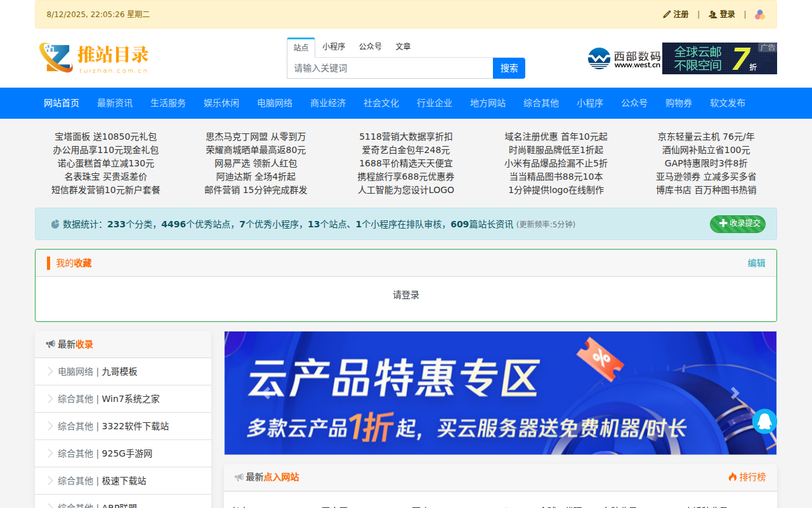Click the 编辑 link in 我的收藏
The image size is (812, 508).
(x=756, y=263)
